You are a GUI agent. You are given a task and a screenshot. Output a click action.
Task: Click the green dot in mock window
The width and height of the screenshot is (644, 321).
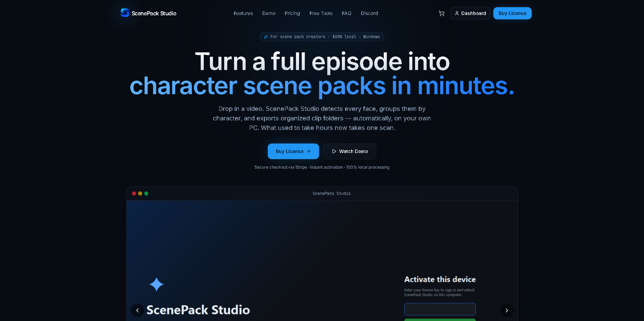pyautogui.click(x=146, y=193)
